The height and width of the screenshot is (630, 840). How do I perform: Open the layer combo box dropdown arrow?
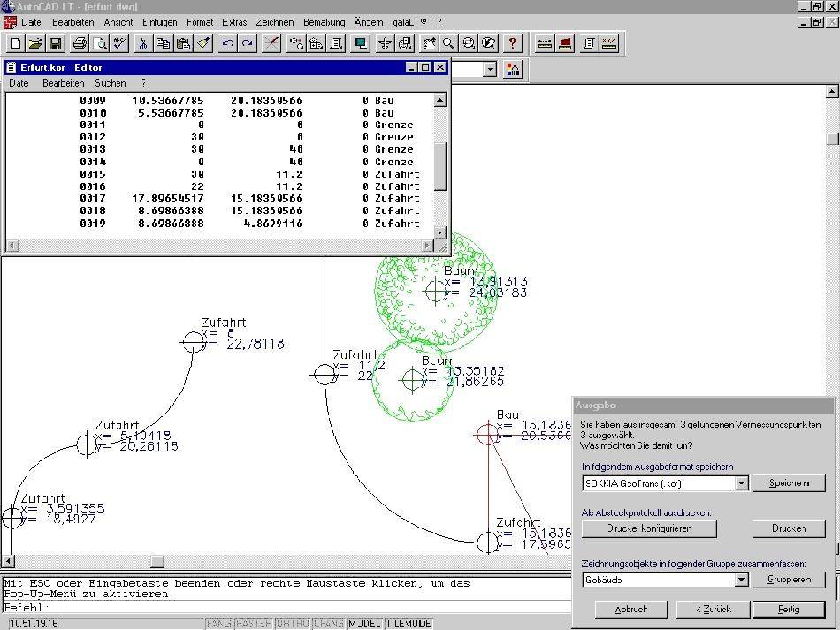(x=490, y=70)
